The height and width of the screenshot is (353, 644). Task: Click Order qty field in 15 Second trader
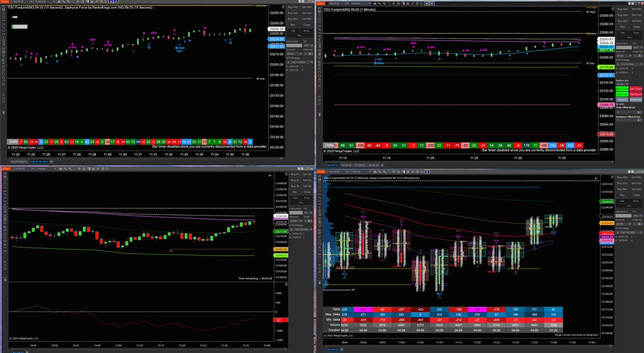[308, 54]
